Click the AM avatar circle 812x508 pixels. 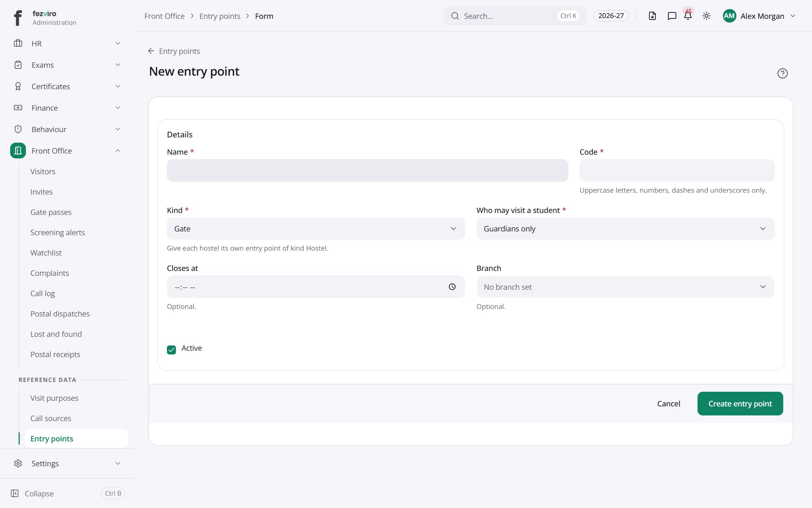tap(729, 16)
